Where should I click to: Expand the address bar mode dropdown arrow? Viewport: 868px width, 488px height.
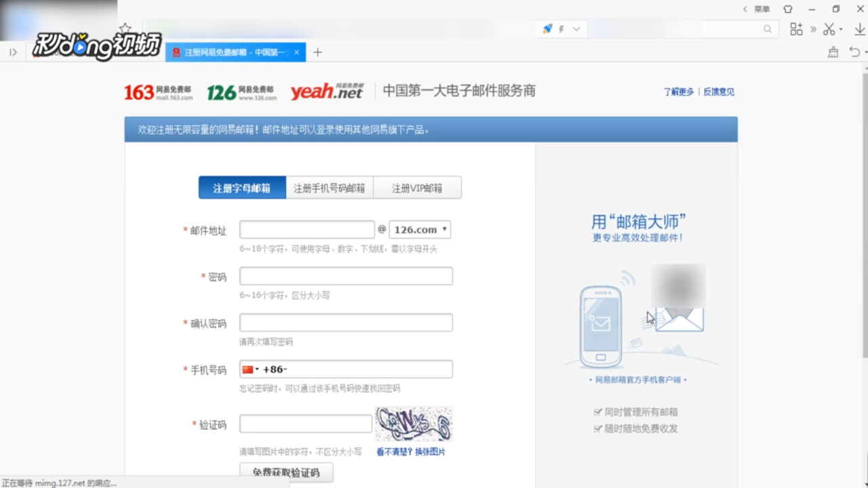[x=576, y=29]
